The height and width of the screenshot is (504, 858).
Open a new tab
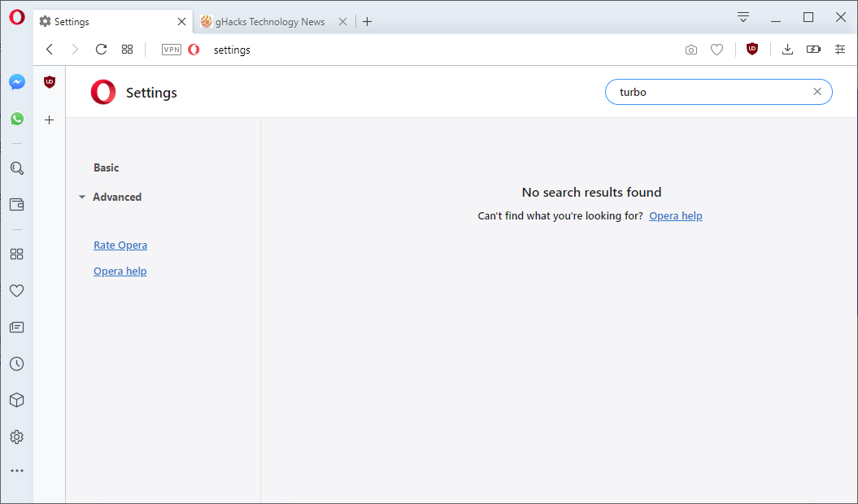coord(367,22)
